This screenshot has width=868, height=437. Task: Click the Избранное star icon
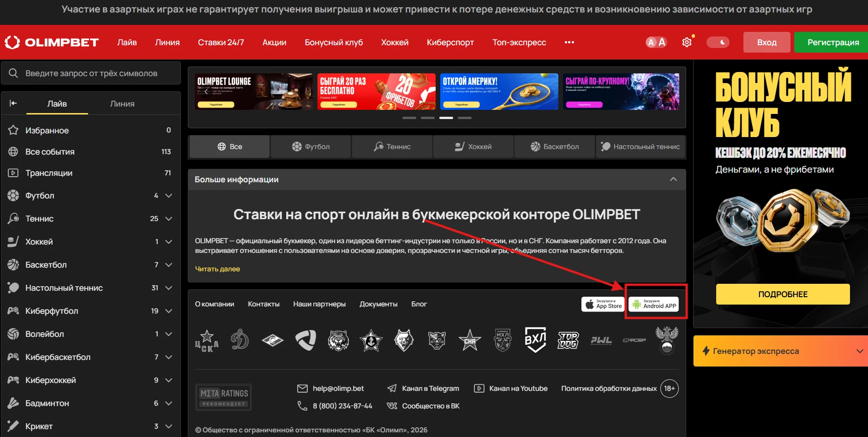click(x=13, y=130)
